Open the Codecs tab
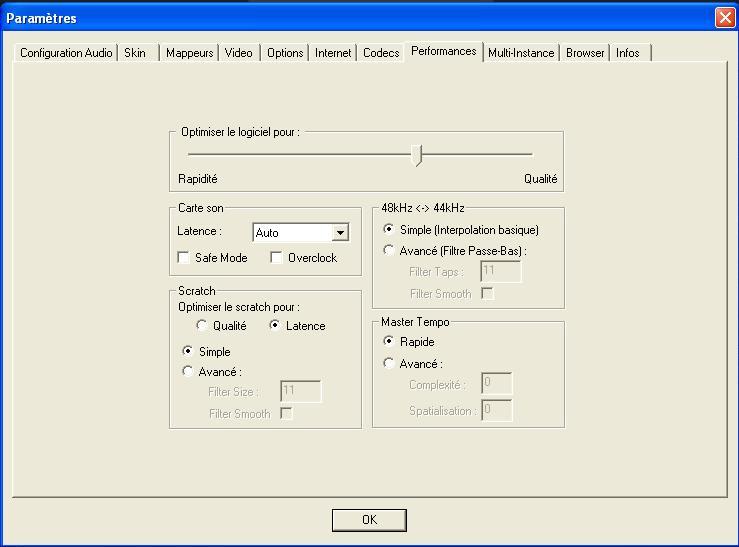The image size is (739, 547). [x=381, y=53]
